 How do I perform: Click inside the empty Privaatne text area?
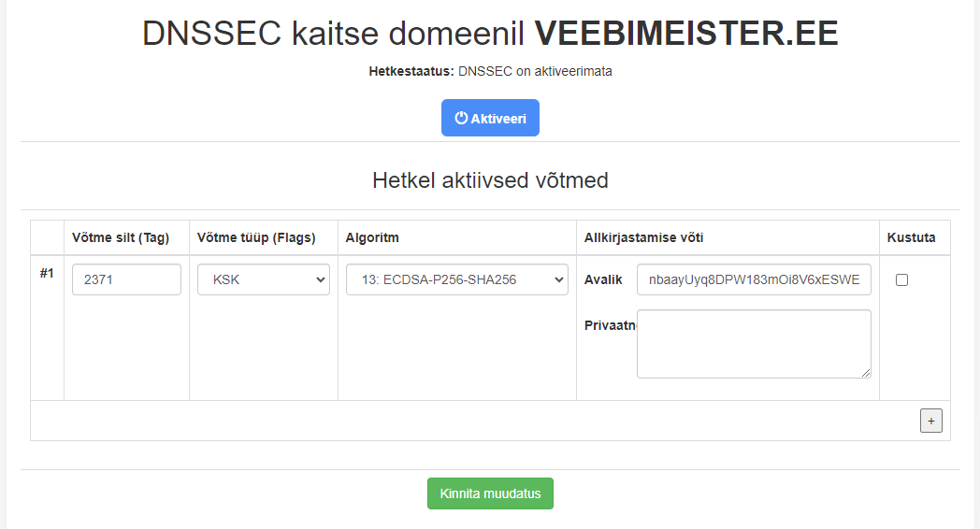(x=753, y=343)
